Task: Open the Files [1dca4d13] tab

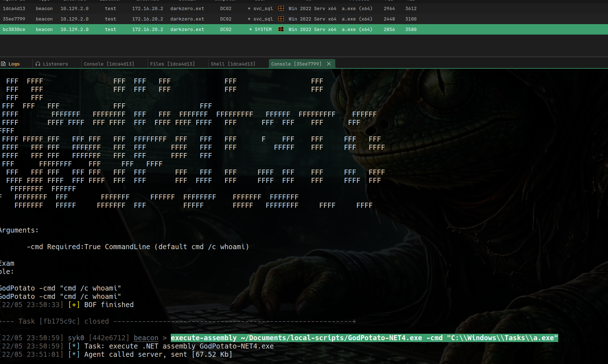Action: [173, 64]
